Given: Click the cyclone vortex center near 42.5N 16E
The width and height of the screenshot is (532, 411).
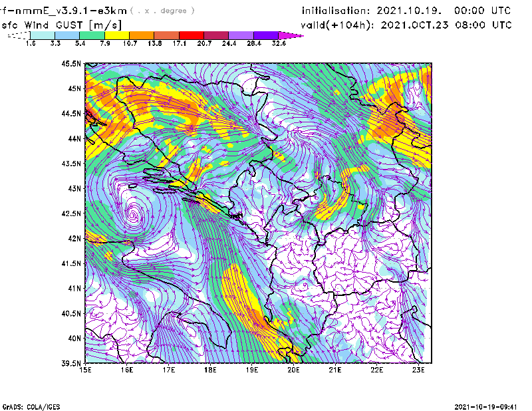Looking at the screenshot, I should [x=134, y=215].
